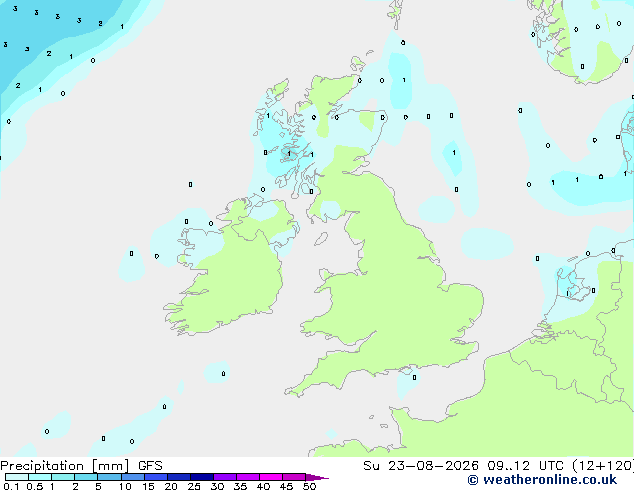Select the 30–35 mm purple legend swatch

point(225,477)
